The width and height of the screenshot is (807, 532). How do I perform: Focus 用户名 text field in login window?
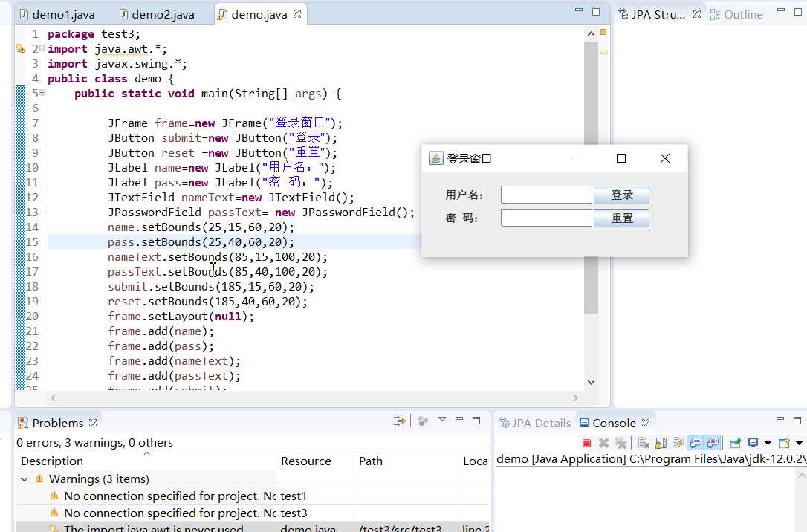(546, 195)
